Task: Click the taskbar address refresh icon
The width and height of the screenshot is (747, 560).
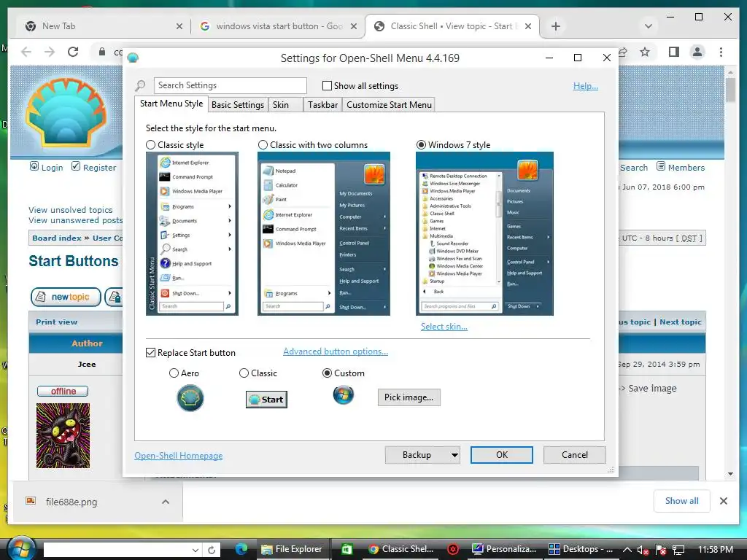Action: pyautogui.click(x=212, y=550)
